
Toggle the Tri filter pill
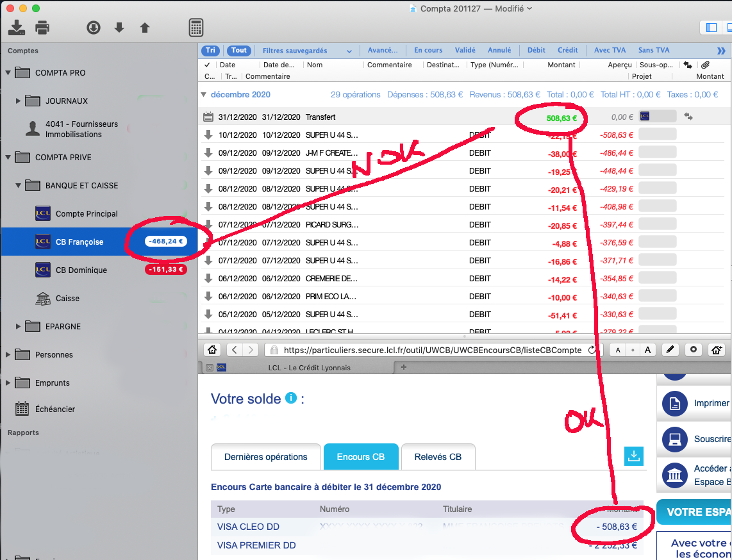pos(210,51)
